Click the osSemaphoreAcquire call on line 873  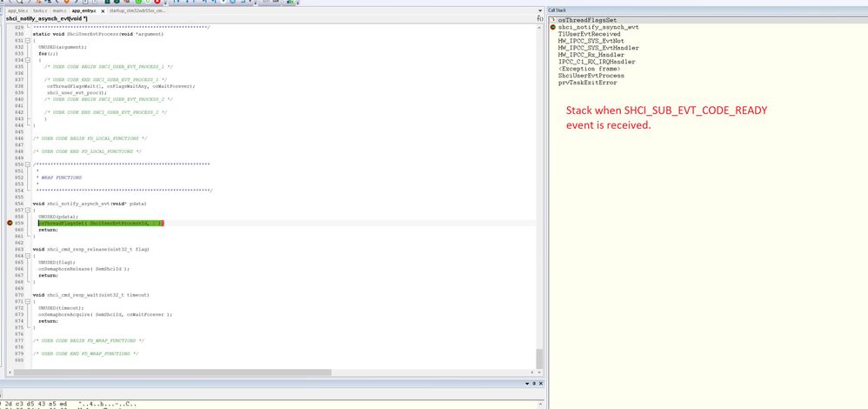tap(105, 314)
